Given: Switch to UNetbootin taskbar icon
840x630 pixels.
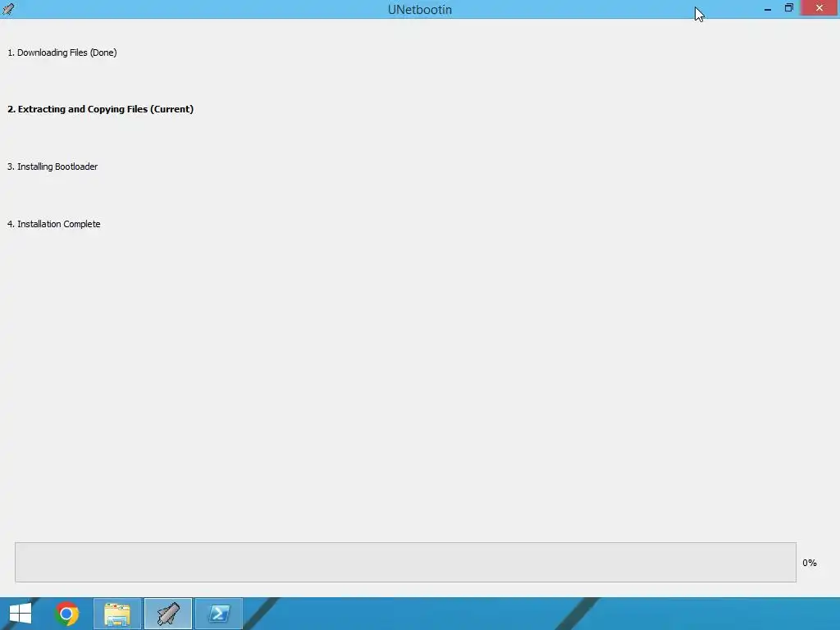Looking at the screenshot, I should tap(168, 614).
